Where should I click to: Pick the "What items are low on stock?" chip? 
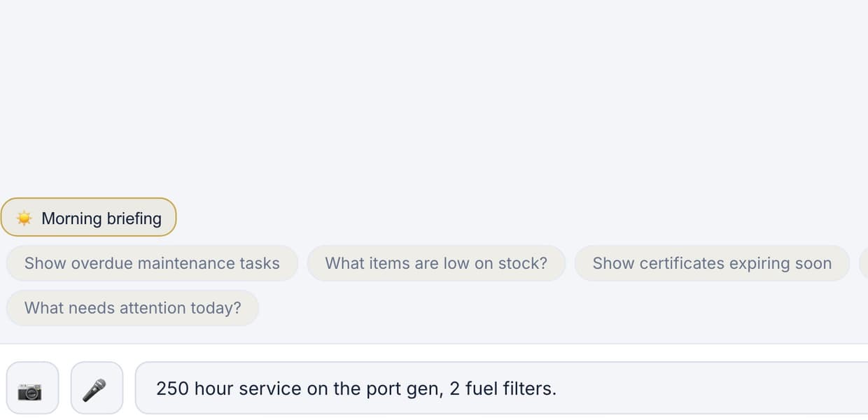point(436,263)
